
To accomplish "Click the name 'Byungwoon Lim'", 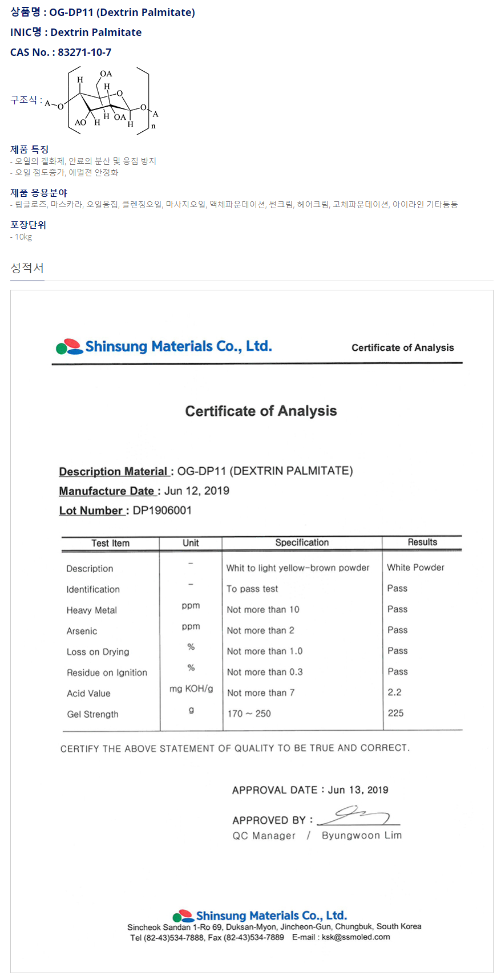I will click(362, 836).
